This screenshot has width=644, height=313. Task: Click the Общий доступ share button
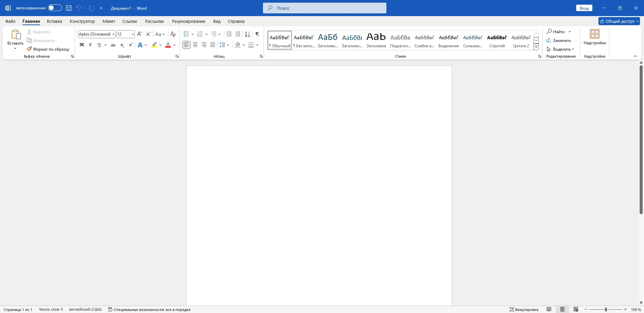[x=619, y=21]
